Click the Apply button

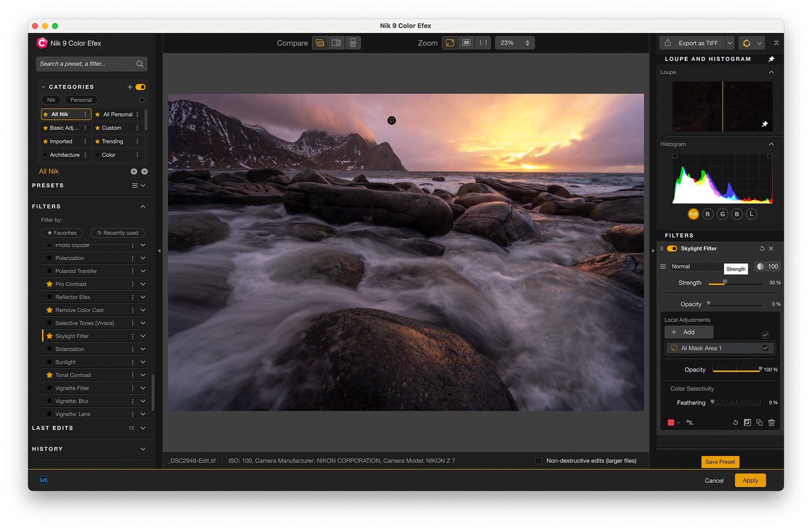(x=750, y=480)
